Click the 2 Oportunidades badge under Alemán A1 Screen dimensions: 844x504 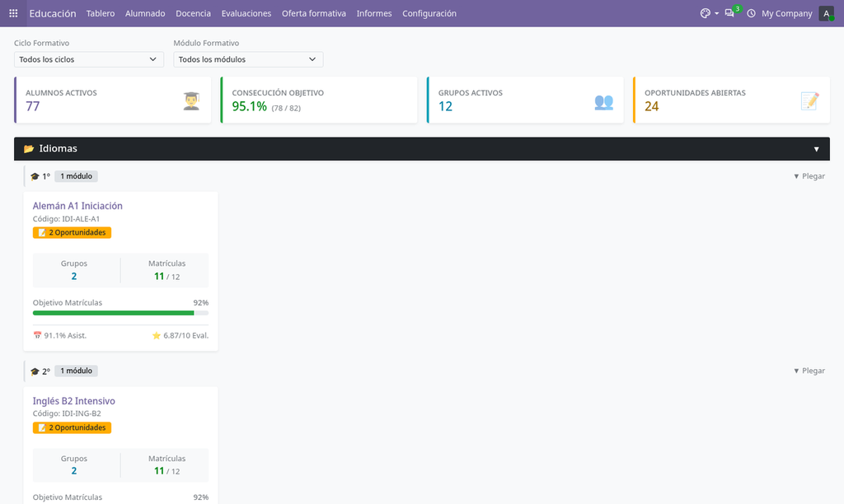coord(73,232)
